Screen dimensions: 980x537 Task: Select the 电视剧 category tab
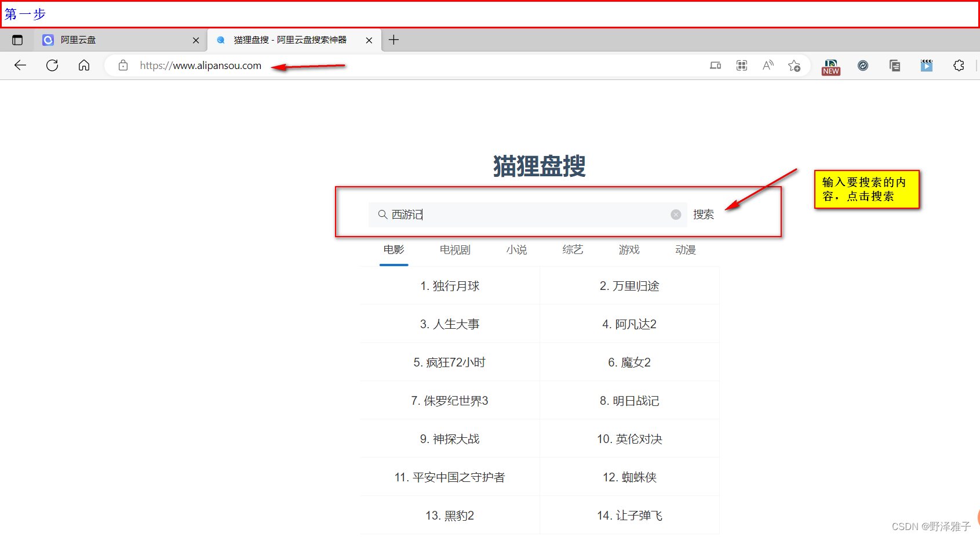tap(455, 250)
